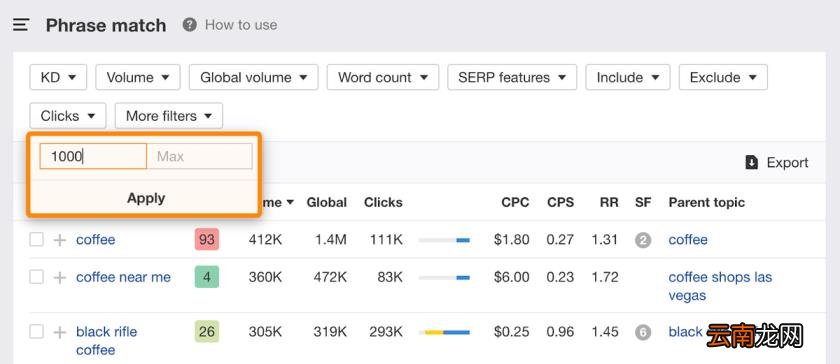
Task: Sort by the Clicks column header
Action: click(383, 203)
